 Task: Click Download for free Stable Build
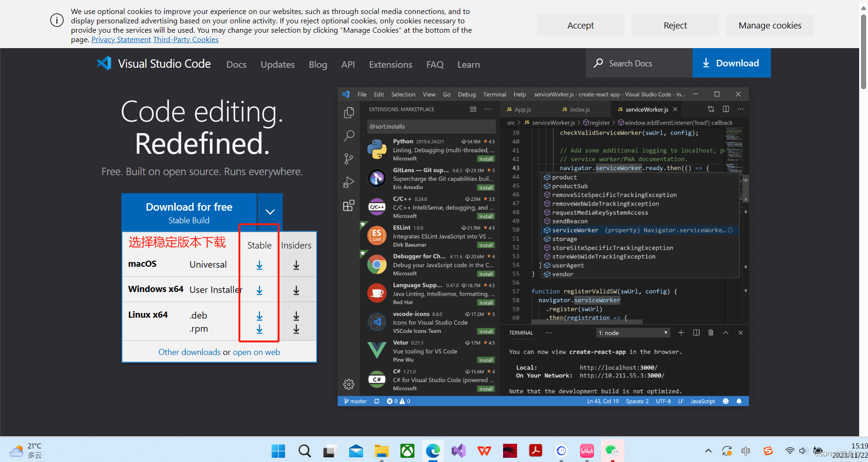[x=189, y=213]
